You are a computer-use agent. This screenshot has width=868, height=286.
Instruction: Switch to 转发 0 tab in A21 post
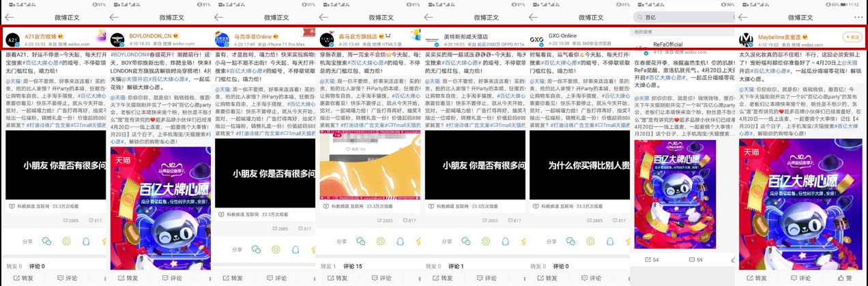(14, 266)
